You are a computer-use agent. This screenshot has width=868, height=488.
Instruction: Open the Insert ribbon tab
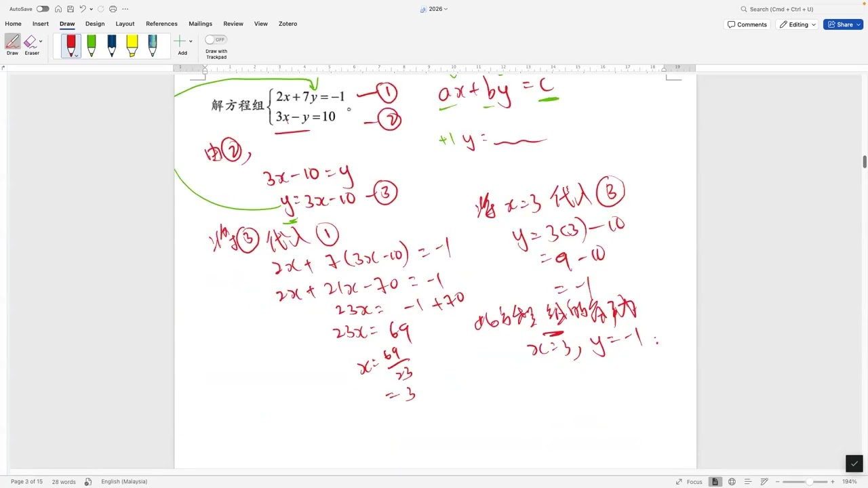(40, 24)
